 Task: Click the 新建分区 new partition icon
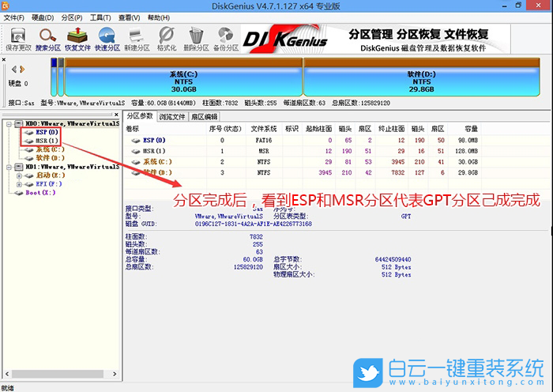[137, 40]
